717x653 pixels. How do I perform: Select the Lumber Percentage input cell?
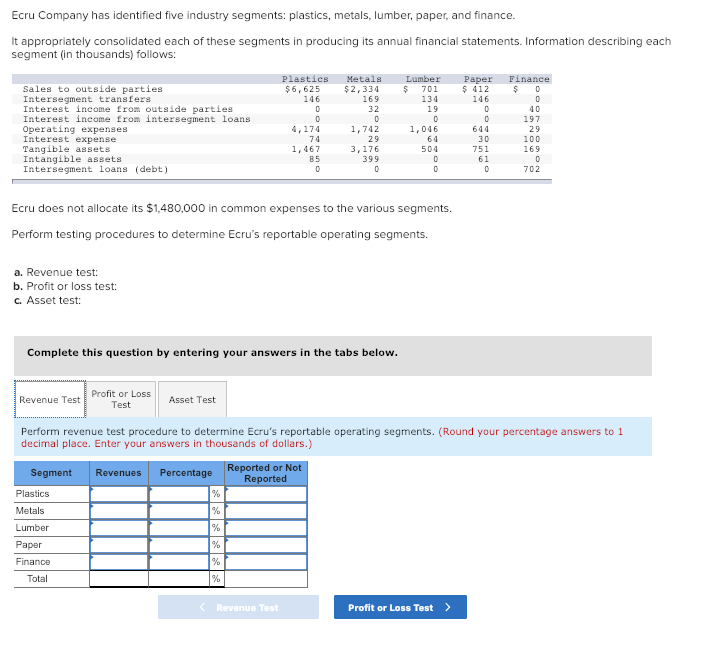point(179,528)
